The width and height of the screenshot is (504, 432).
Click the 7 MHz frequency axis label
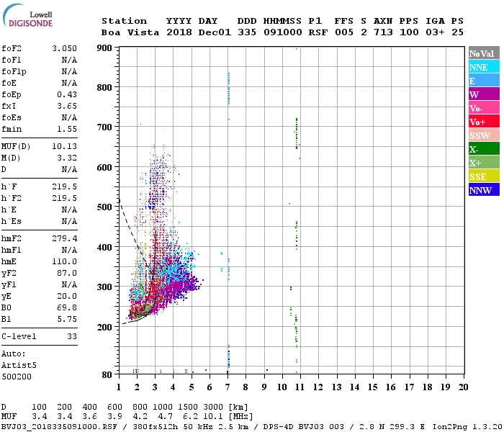(228, 387)
